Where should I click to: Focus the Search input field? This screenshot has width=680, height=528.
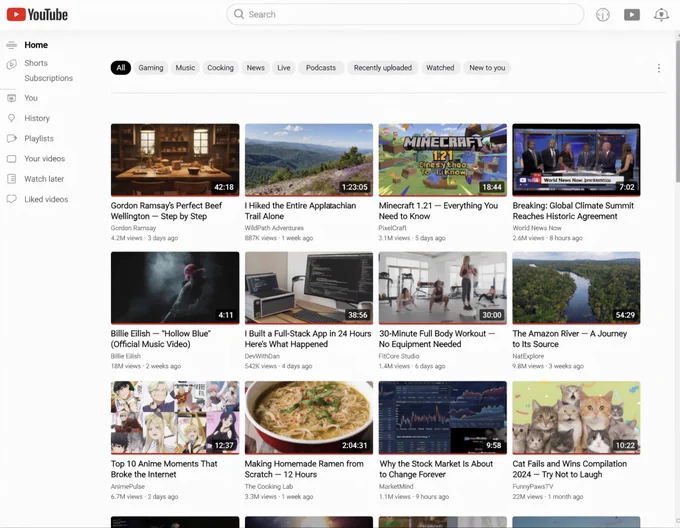point(405,14)
